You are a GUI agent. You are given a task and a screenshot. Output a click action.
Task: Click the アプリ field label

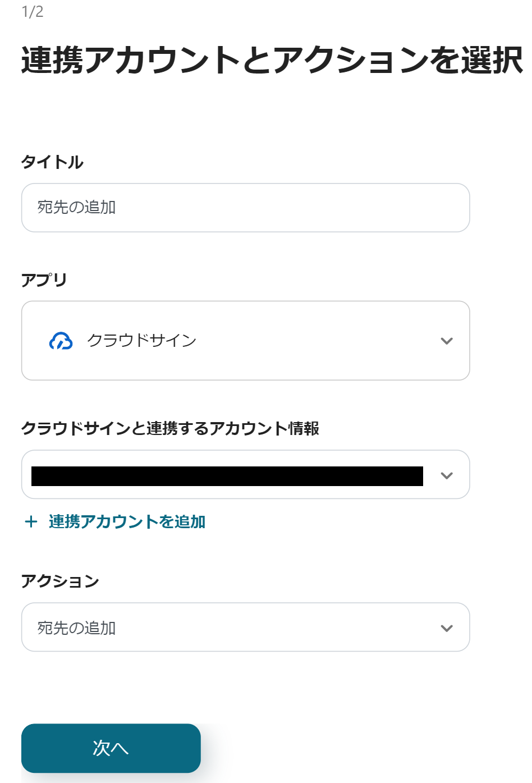44,280
